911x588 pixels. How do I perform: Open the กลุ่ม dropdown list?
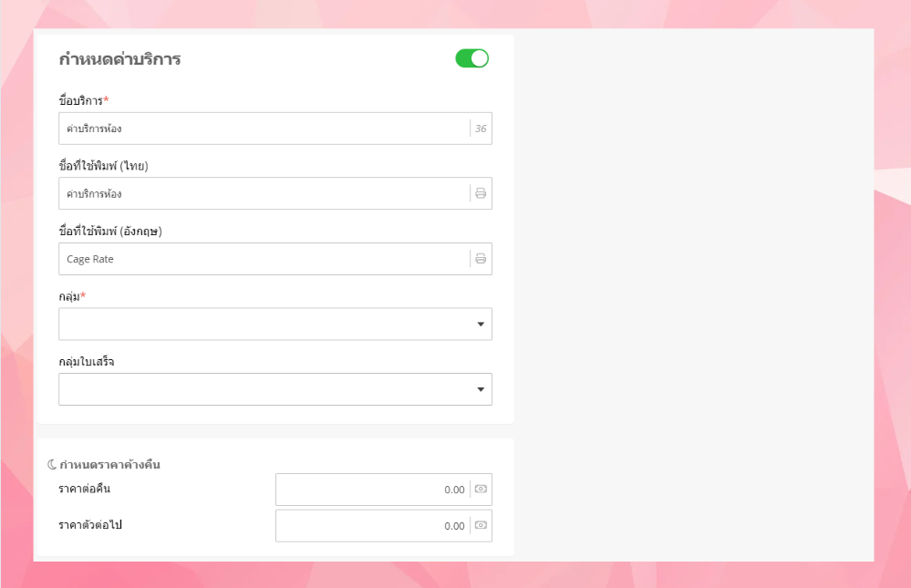click(275, 324)
